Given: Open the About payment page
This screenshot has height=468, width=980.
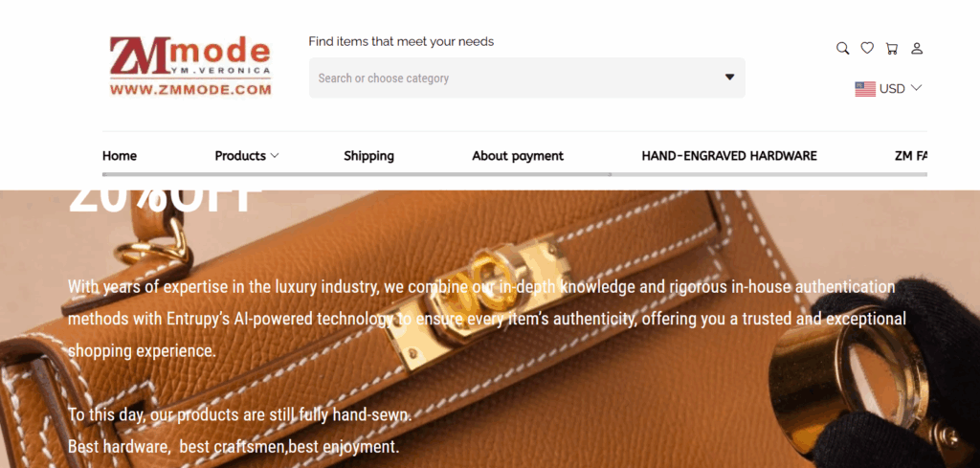Looking at the screenshot, I should coord(518,156).
